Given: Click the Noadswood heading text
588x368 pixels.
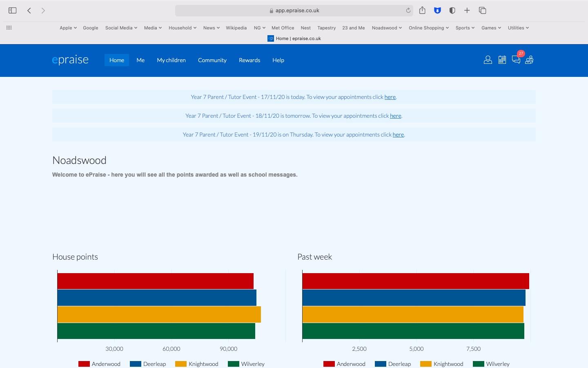Looking at the screenshot, I should pos(79,160).
